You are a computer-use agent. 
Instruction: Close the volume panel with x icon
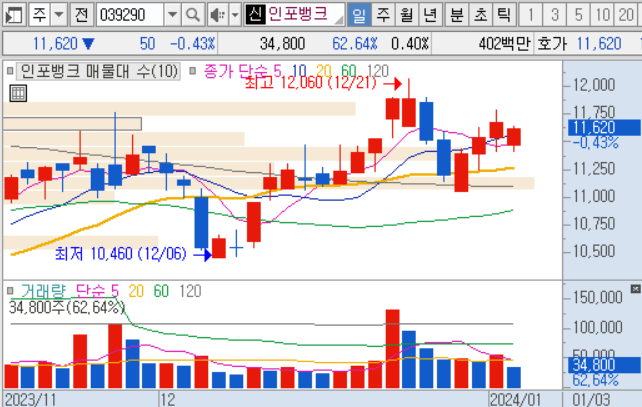point(635,289)
